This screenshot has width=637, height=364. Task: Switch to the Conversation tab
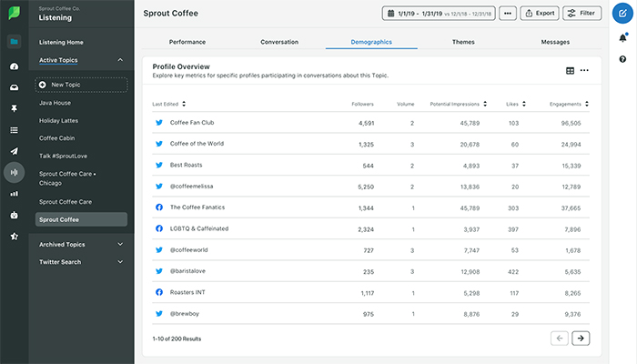tap(279, 42)
